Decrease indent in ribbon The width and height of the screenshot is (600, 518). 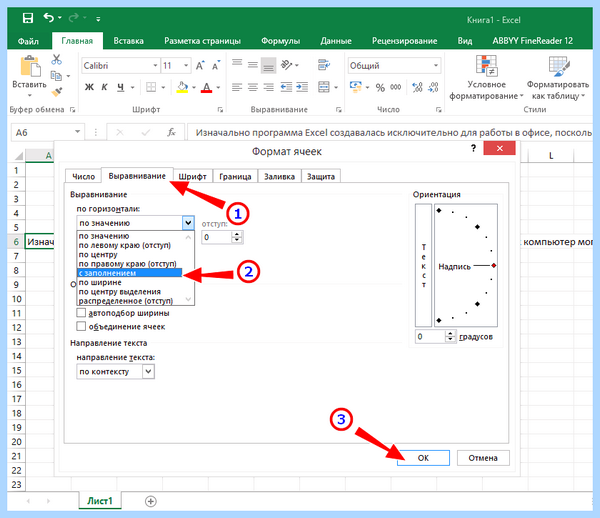click(286, 87)
